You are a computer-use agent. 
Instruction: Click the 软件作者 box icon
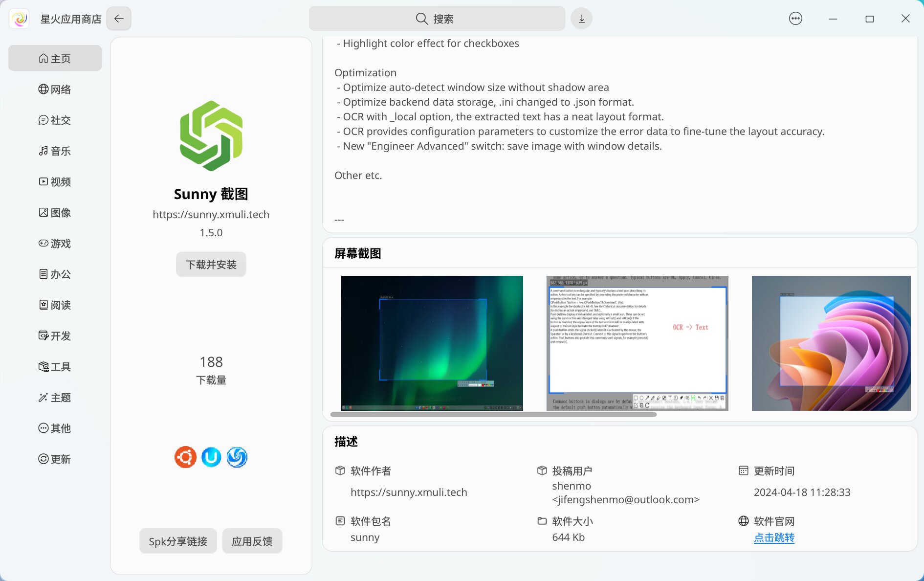coord(340,470)
